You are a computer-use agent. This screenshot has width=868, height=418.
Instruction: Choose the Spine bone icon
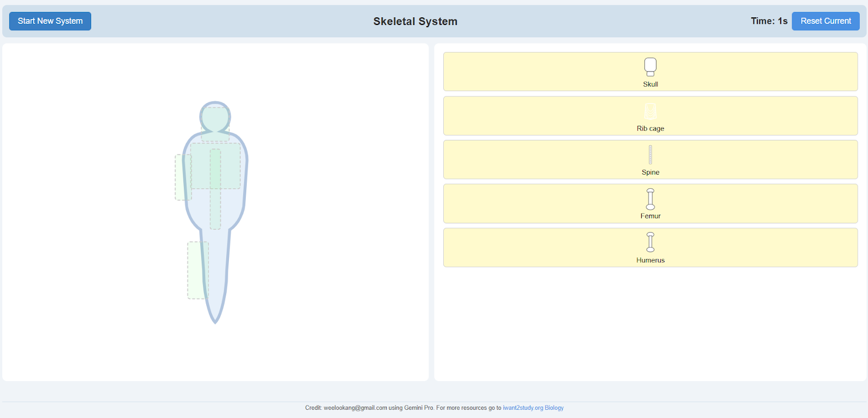[650, 155]
